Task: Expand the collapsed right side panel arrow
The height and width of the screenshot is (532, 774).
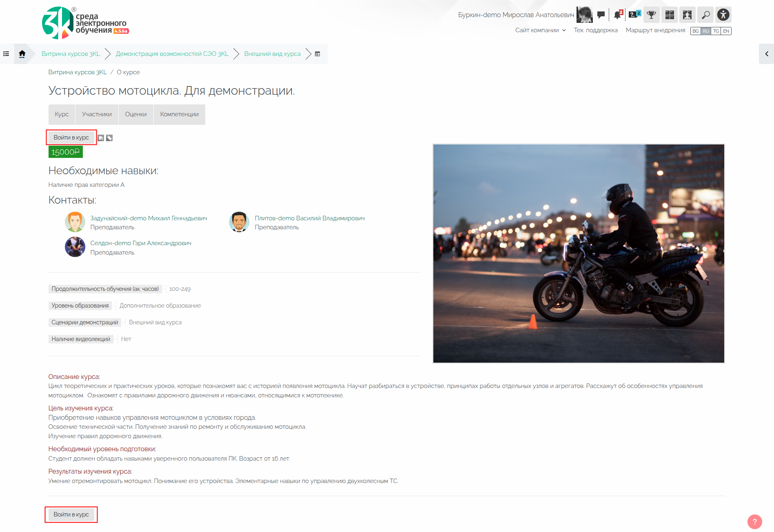Action: (x=766, y=54)
